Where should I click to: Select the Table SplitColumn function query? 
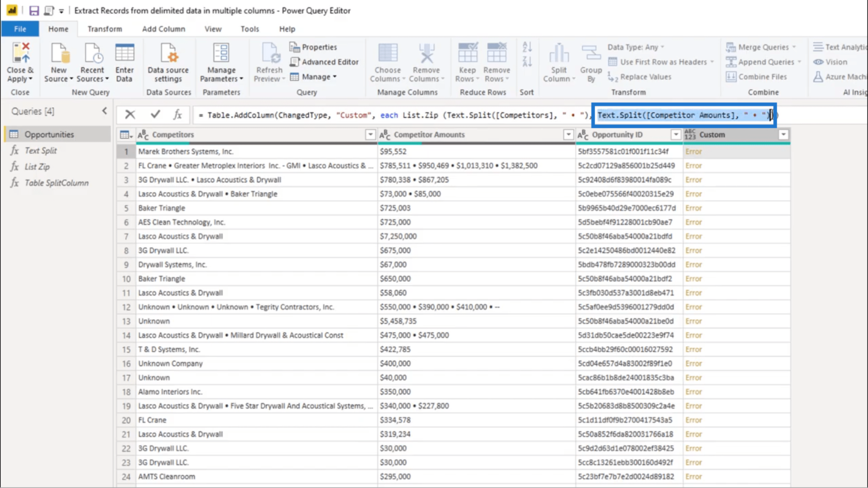(57, 183)
